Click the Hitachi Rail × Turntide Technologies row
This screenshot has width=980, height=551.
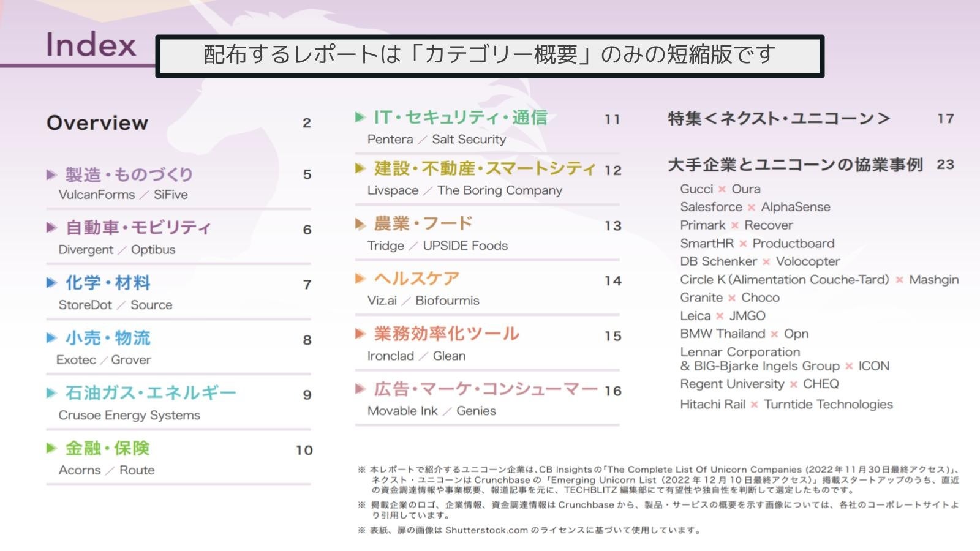click(786, 404)
